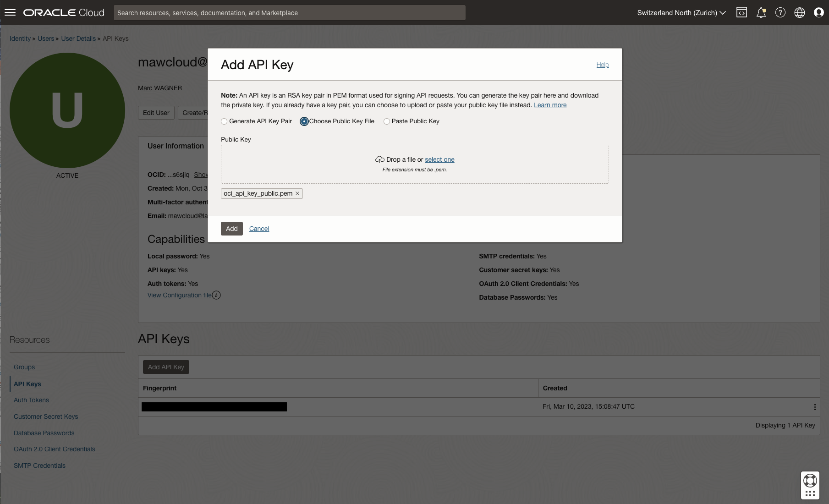829x504 pixels.
Task: Select Choose Public Key File option
Action: click(x=304, y=121)
